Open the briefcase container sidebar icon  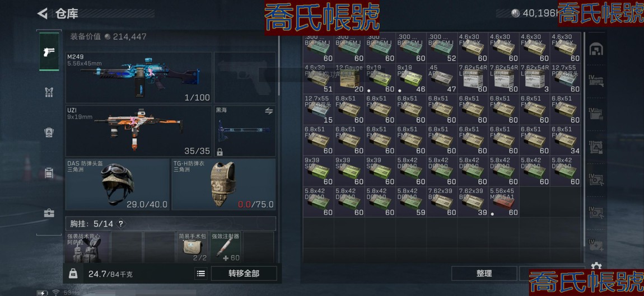(49, 213)
